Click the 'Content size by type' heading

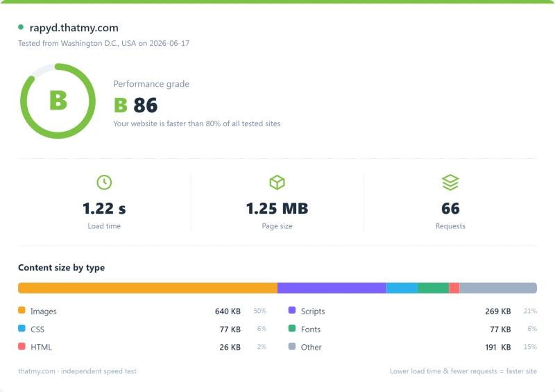61,268
